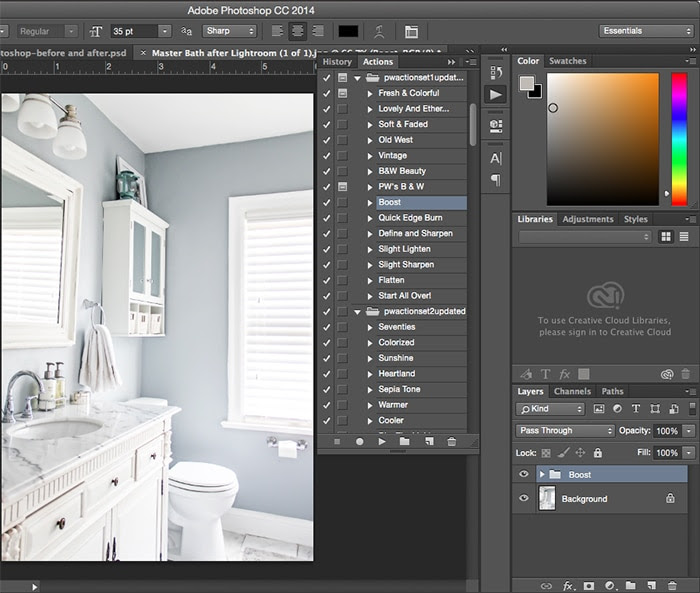Switch to the Swatches tab
This screenshot has width=700, height=593.
[567, 61]
